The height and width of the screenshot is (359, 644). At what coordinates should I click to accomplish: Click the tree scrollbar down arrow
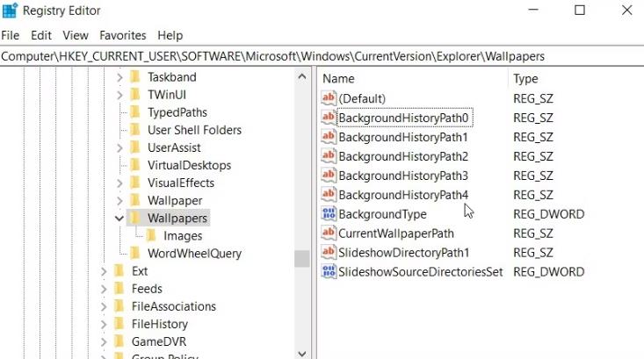tap(302, 353)
